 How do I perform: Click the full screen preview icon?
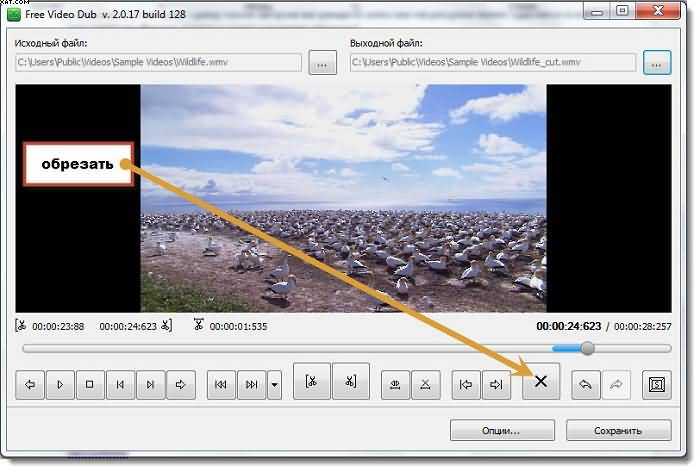657,384
